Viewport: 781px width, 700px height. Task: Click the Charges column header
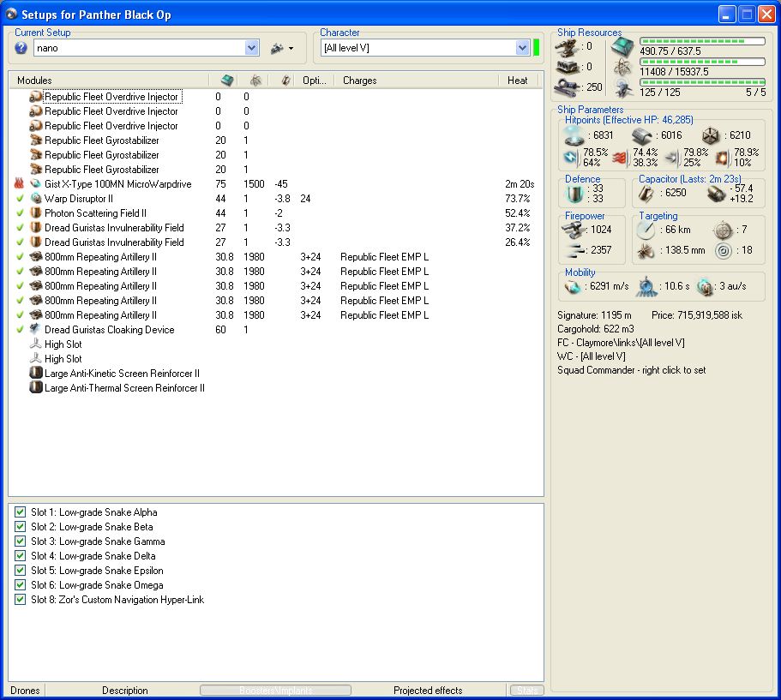pos(359,81)
